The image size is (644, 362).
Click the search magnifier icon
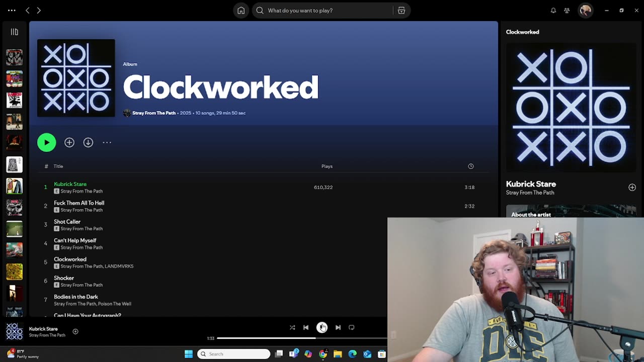coord(260,11)
